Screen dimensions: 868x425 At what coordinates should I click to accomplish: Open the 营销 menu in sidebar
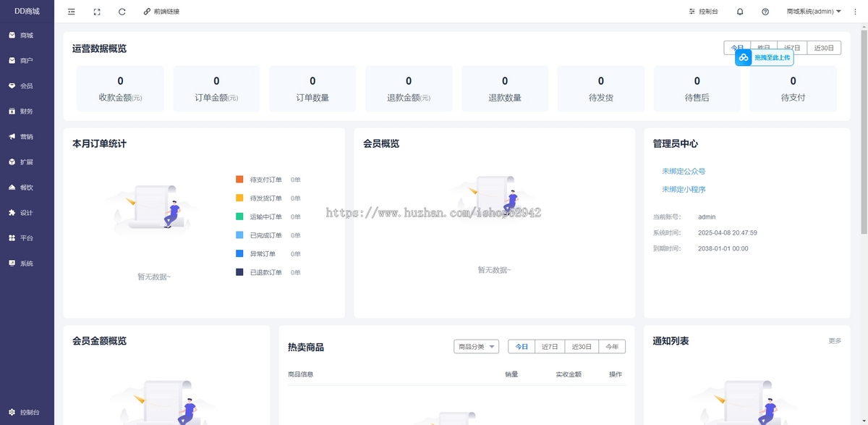coord(27,137)
